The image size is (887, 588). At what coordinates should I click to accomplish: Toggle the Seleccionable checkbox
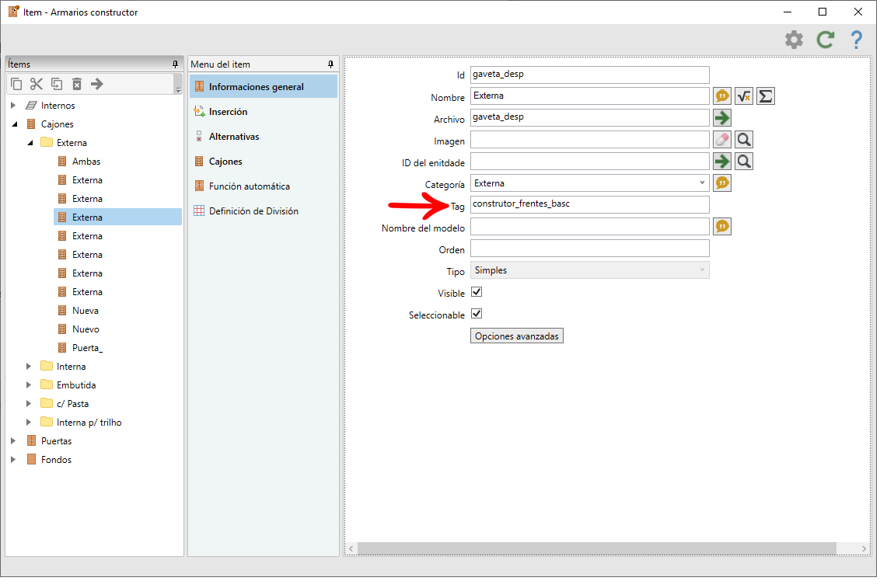pos(477,314)
